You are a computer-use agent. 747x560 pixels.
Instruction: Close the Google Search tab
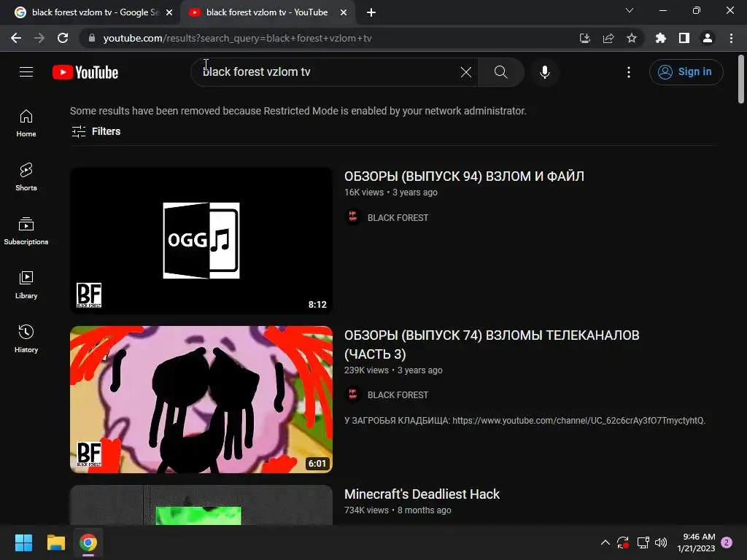pos(169,12)
